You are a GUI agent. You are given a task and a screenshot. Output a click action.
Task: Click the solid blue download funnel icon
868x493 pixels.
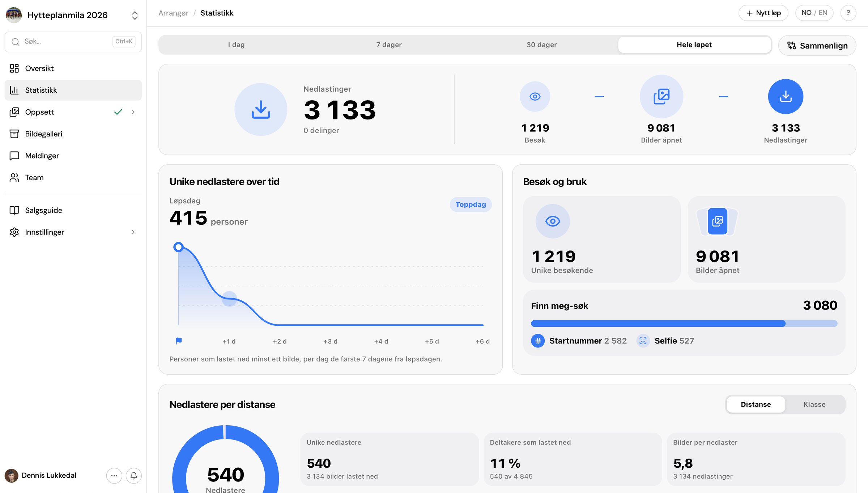[x=786, y=97]
